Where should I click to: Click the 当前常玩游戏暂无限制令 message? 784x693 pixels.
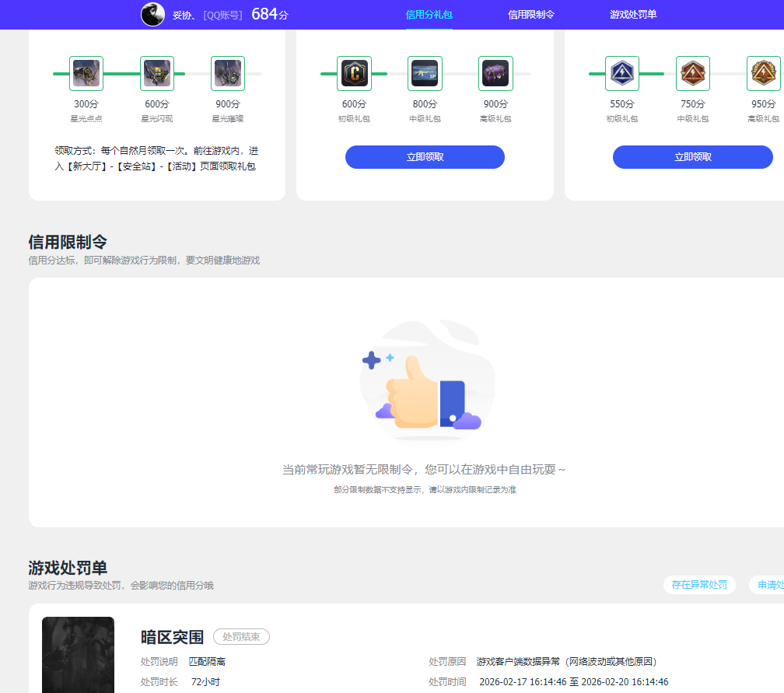click(x=424, y=470)
